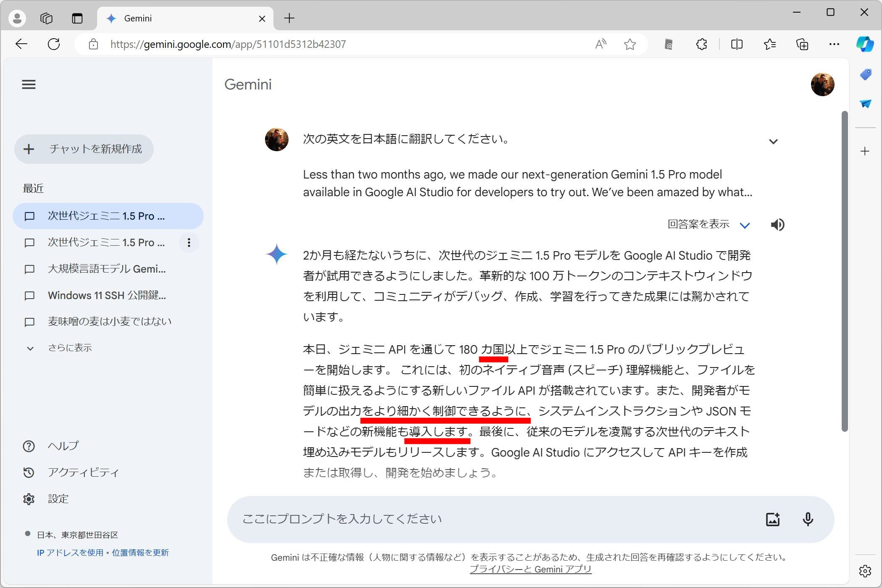882x588 pixels.
Task: Reload the page with refresh icon
Action: pos(54,44)
